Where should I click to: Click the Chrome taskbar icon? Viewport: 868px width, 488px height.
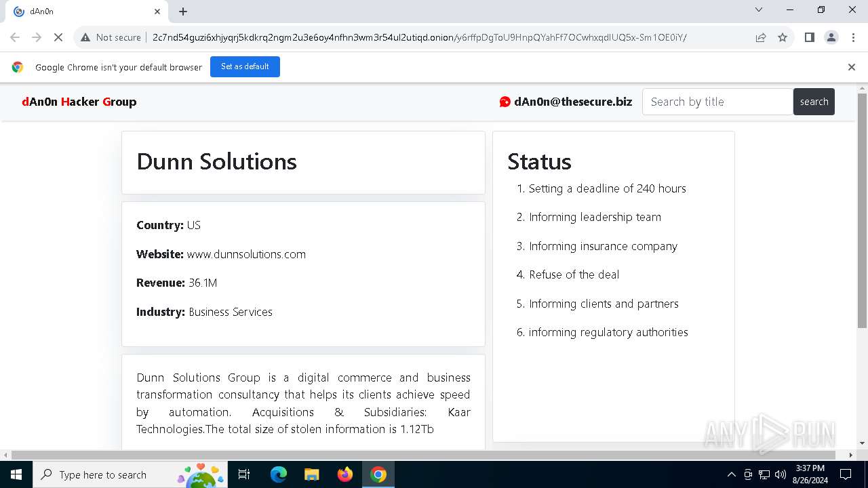point(378,474)
